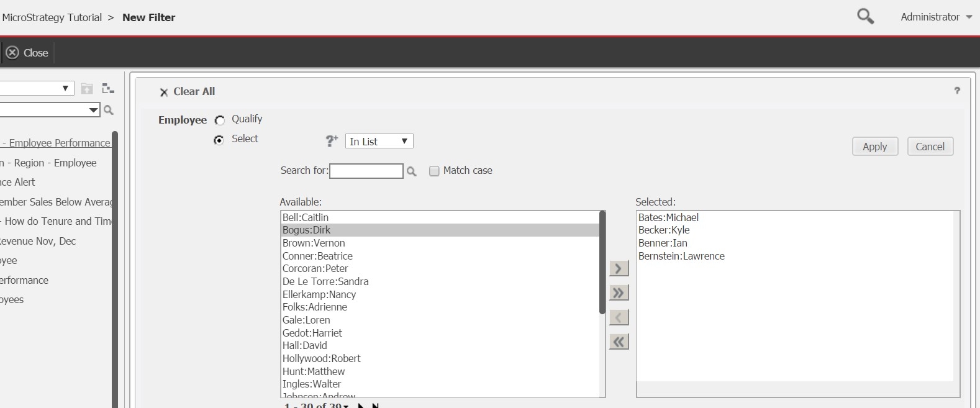Viewport: 980px width, 408px height.
Task: Click the global search magnifier icon
Action: [865, 17]
